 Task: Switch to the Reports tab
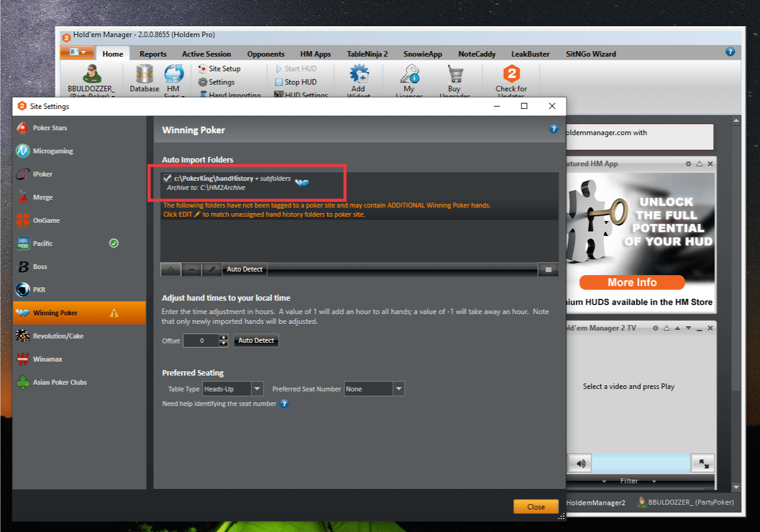click(153, 54)
